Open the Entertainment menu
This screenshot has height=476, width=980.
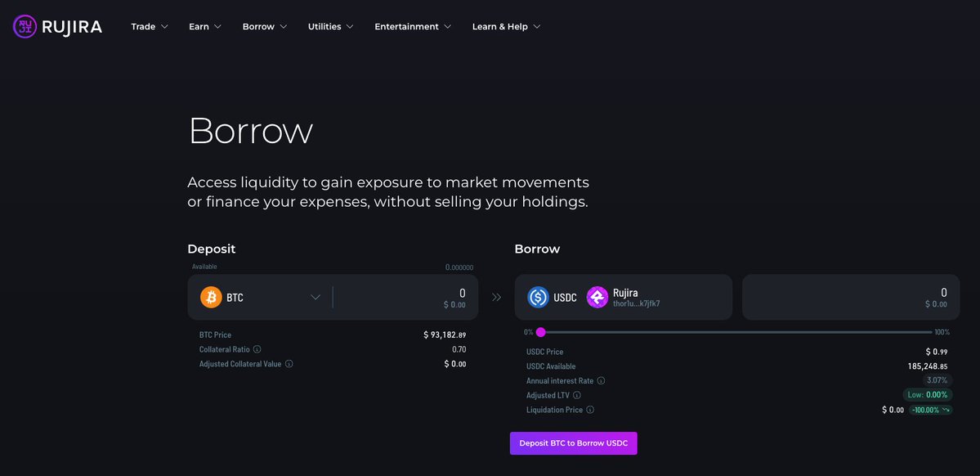click(x=413, y=27)
